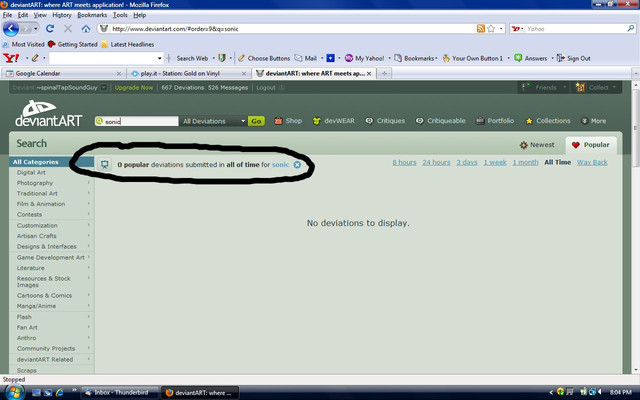Stop loading with the X toolbar icon
Image resolution: width=640 pixels, height=400 pixels.
click(68, 29)
